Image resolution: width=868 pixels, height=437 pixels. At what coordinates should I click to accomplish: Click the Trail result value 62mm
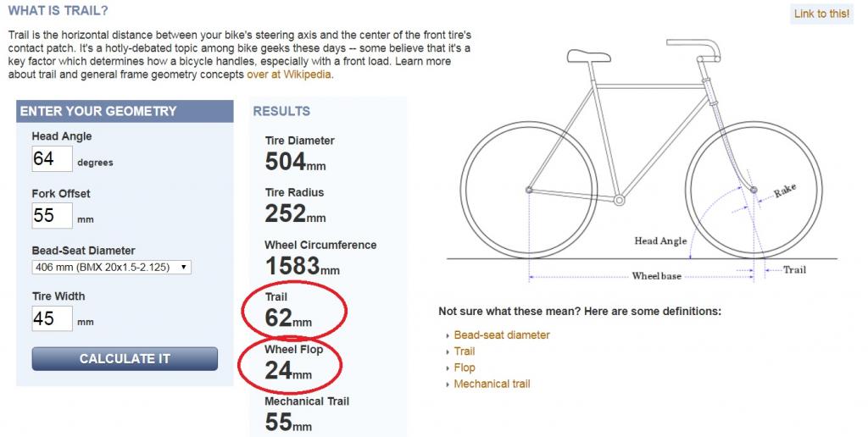tap(288, 318)
